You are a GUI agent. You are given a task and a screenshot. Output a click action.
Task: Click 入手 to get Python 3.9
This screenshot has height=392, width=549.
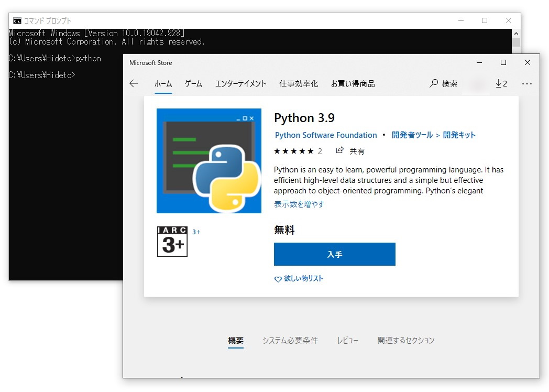click(x=334, y=254)
